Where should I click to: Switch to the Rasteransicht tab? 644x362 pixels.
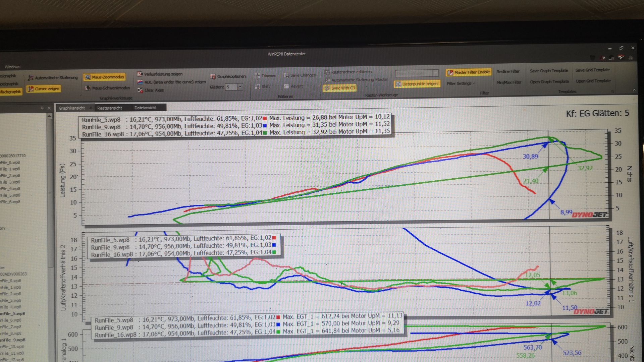[x=110, y=108]
